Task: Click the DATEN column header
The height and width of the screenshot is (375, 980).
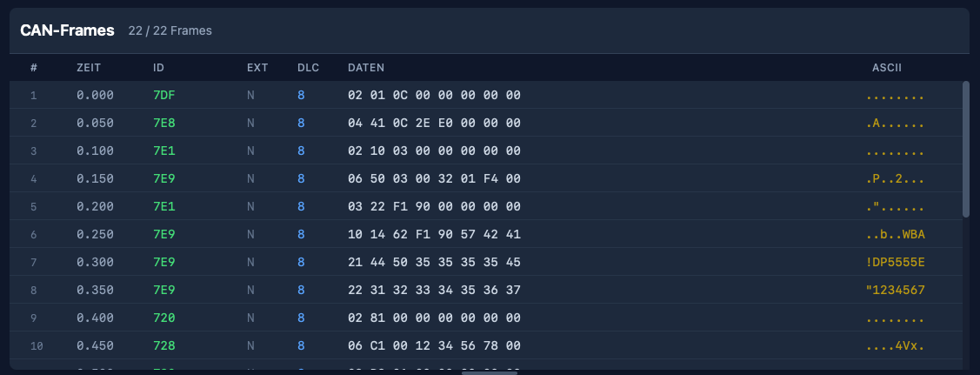Action: [366, 68]
